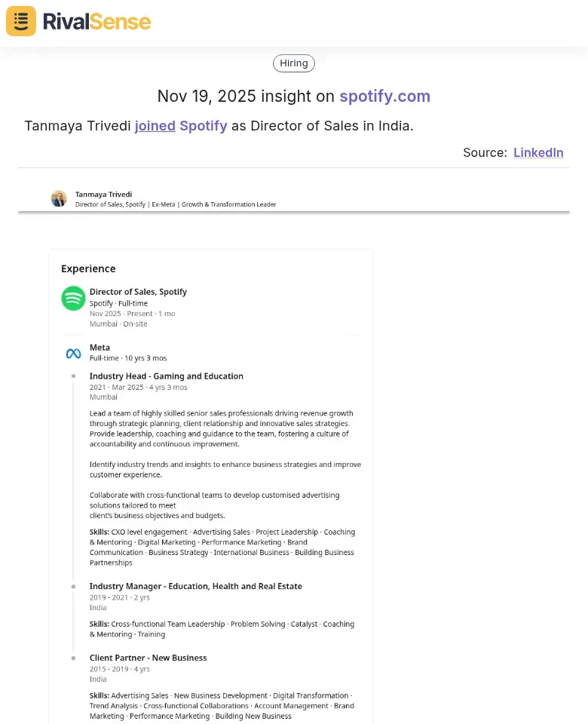The width and height of the screenshot is (588, 724).
Task: Open the spotify.com link
Action: [384, 97]
